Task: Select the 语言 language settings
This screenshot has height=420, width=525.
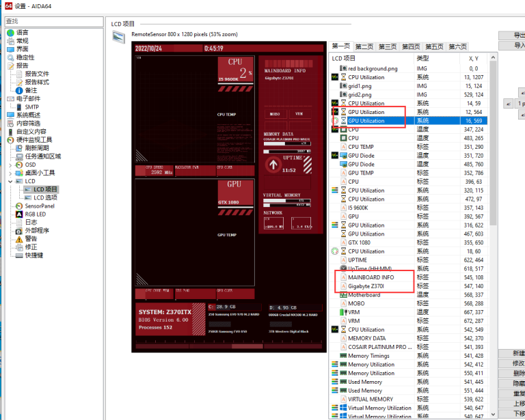Action: [x=23, y=33]
